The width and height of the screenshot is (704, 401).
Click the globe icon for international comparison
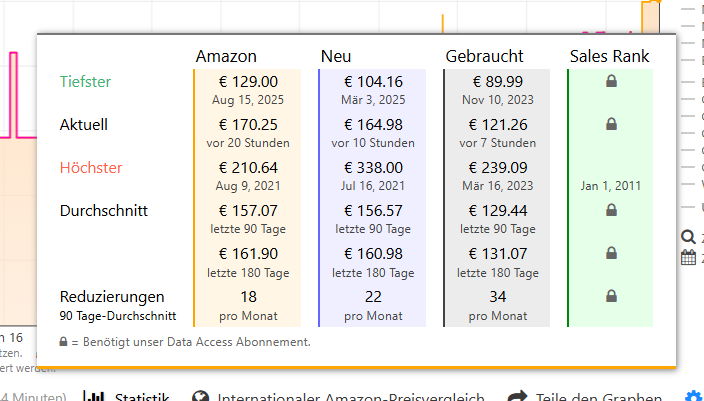(198, 397)
